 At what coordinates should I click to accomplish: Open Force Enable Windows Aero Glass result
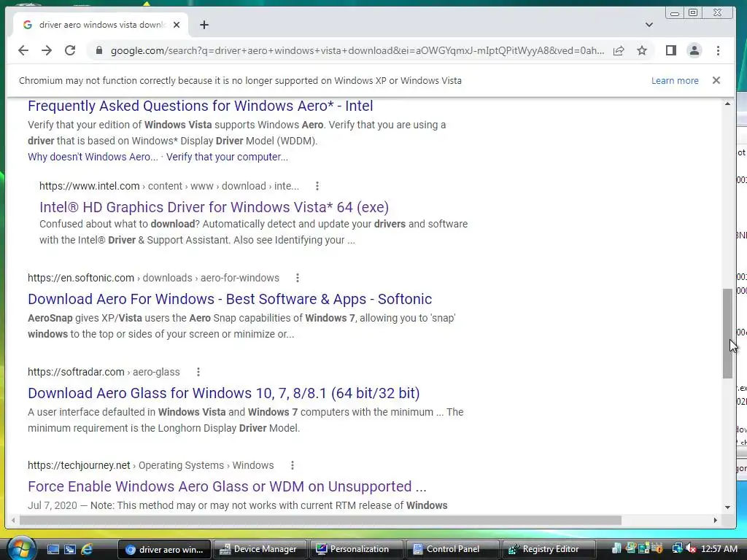(x=227, y=486)
